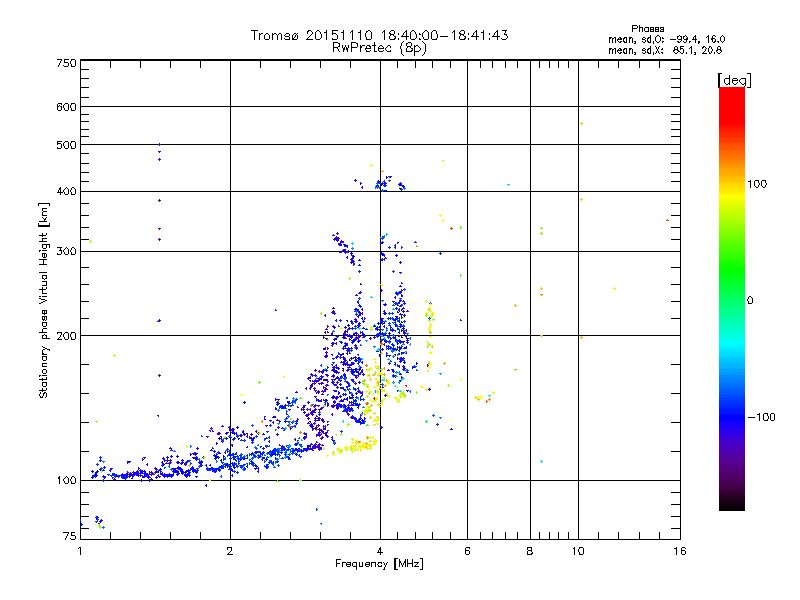The image size is (800, 600).
Task: Click the plot title "Tromsø 20151110 18:40:00-18:41:43"
Action: click(x=379, y=35)
